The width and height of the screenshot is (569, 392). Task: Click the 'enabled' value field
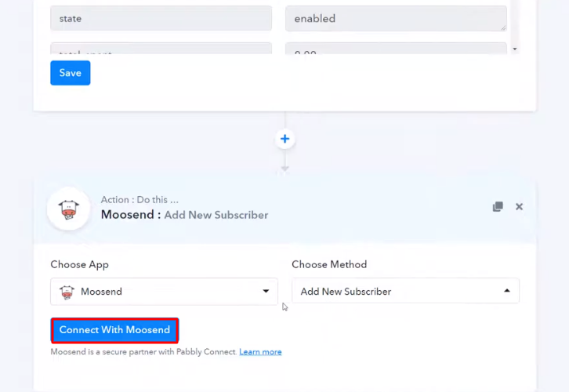tap(396, 18)
